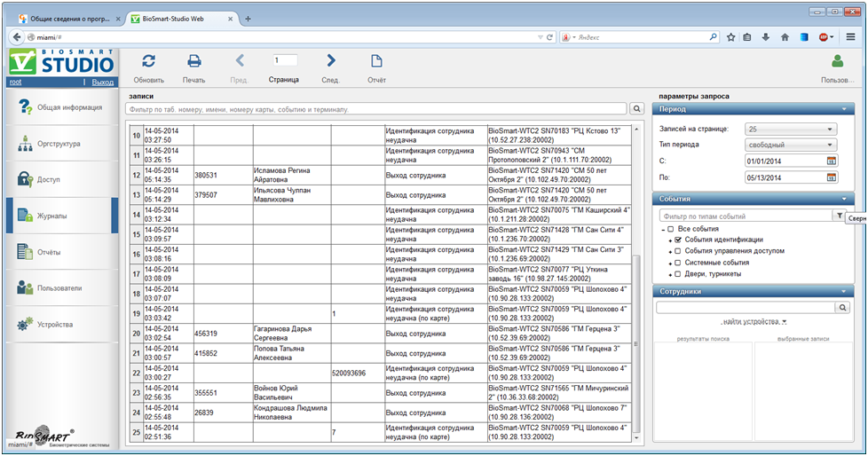Open Устройства section in sidebar
868x456 pixels.
(x=62, y=325)
